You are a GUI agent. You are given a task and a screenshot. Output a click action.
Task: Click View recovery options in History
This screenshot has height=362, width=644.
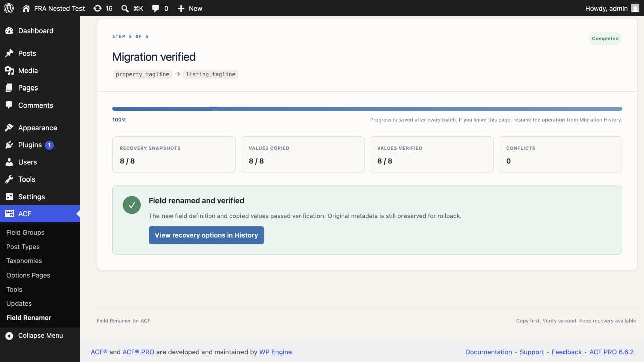tap(206, 235)
